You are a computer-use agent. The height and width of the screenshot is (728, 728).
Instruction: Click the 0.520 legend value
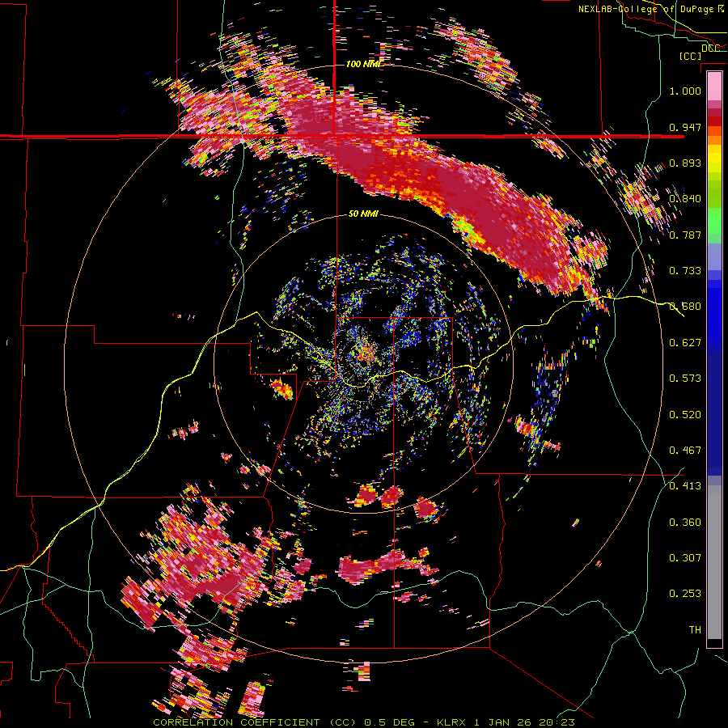(685, 414)
